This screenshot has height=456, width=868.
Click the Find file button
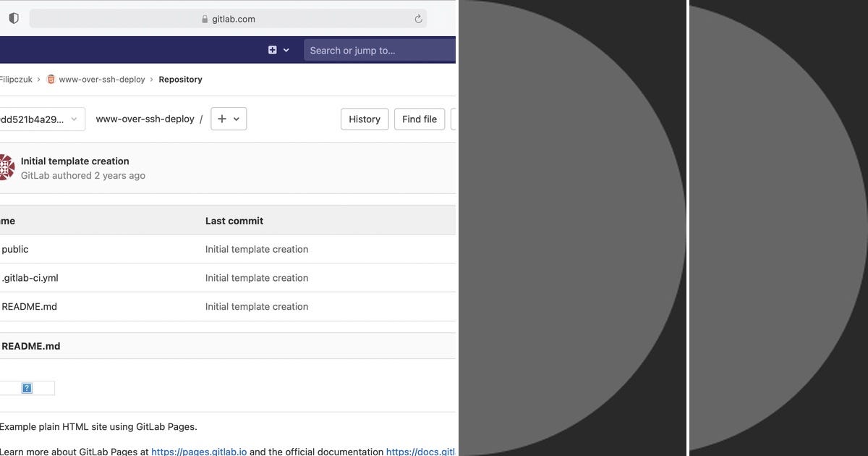click(x=420, y=119)
